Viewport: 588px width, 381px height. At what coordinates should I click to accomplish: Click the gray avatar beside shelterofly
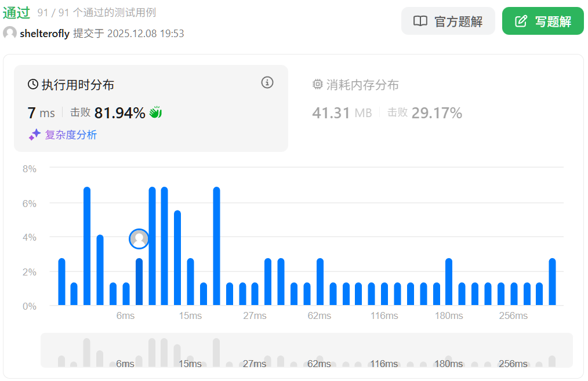pos(10,33)
